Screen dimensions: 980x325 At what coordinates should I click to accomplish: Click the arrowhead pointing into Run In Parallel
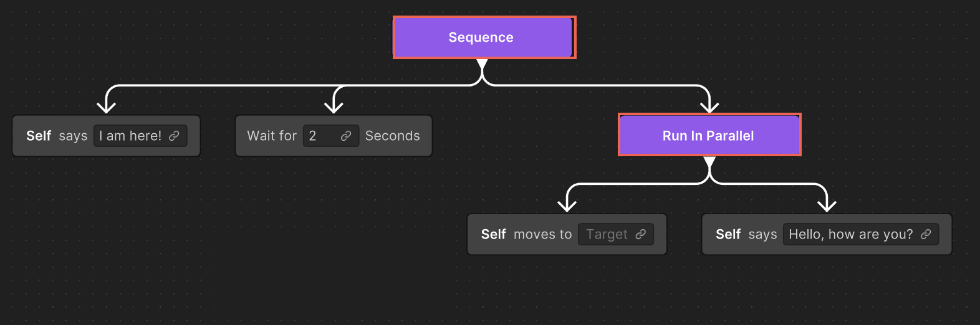(x=709, y=106)
